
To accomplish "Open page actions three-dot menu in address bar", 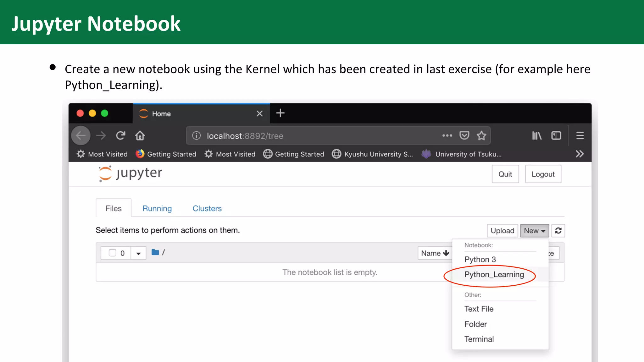I will 447,136.
